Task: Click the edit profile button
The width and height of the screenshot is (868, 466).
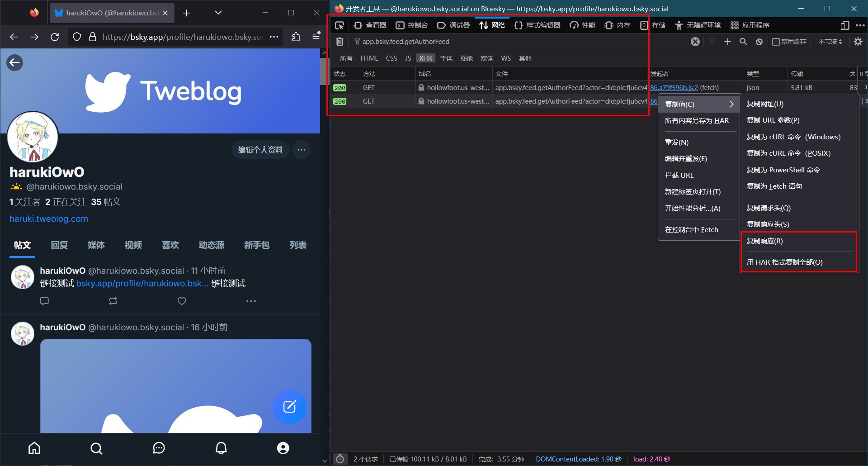Action: click(260, 150)
